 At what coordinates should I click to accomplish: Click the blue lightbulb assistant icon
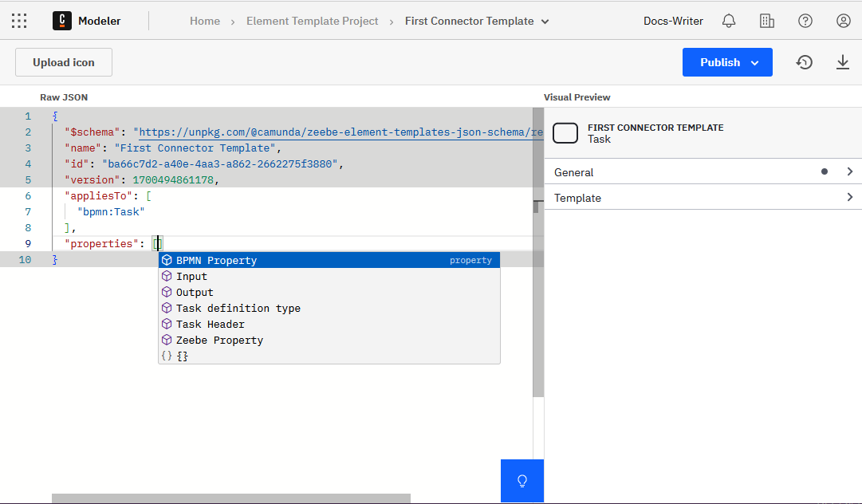522,480
